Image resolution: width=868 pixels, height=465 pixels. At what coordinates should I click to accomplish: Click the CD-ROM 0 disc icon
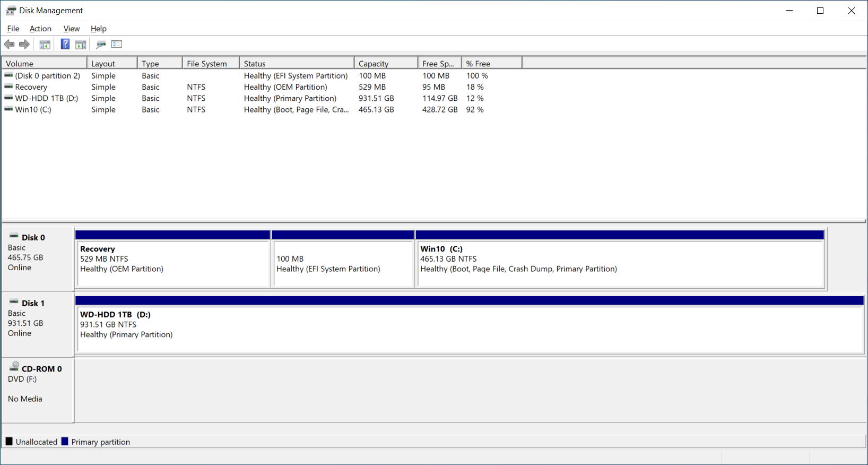[14, 367]
